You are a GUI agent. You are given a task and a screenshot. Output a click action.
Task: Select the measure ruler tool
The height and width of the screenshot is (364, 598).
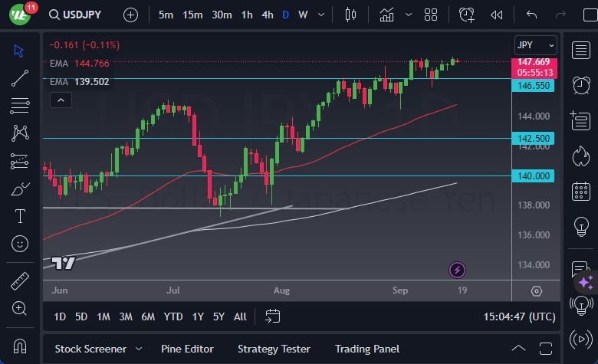point(20,281)
